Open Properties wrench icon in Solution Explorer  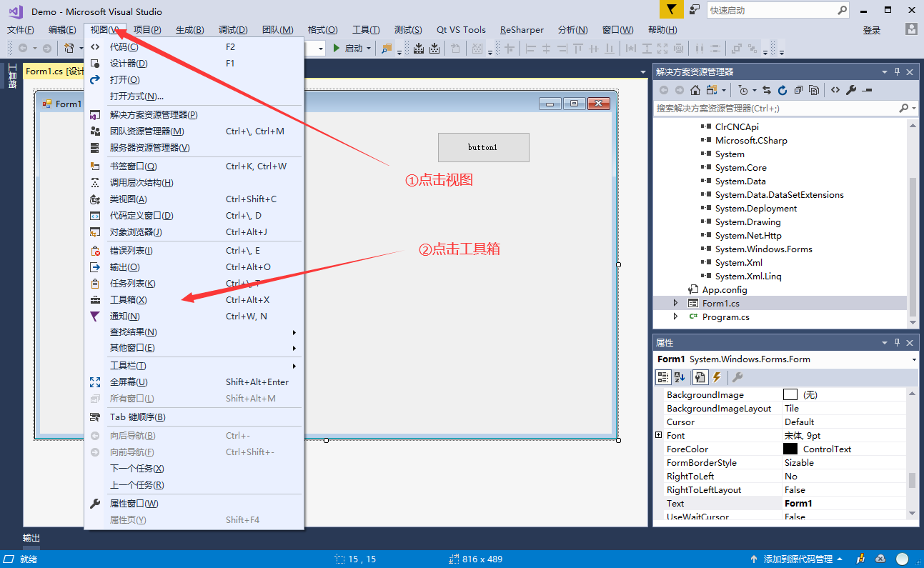(850, 90)
